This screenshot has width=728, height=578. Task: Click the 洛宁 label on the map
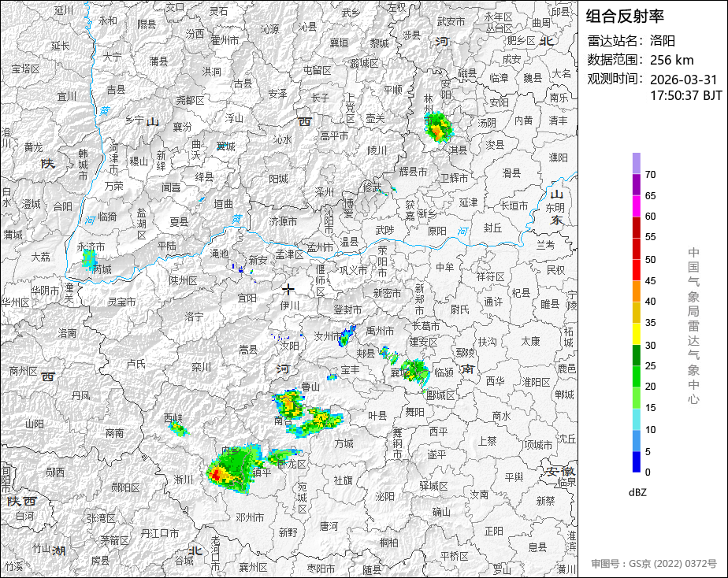coord(194,317)
